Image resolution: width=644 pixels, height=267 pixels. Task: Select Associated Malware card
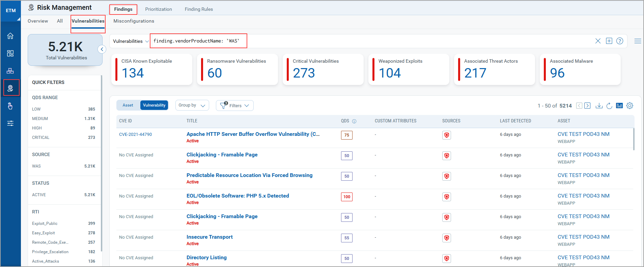coord(580,69)
